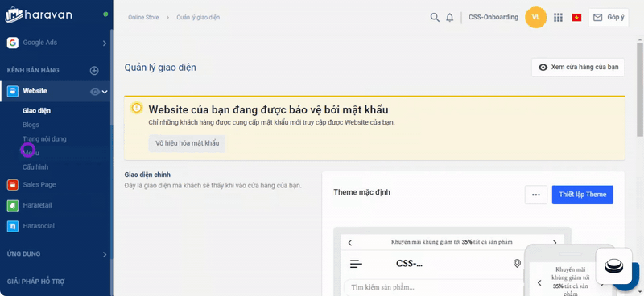The height and width of the screenshot is (296, 644).
Task: Collapse the Website submenu chevron
Action: pyautogui.click(x=105, y=92)
